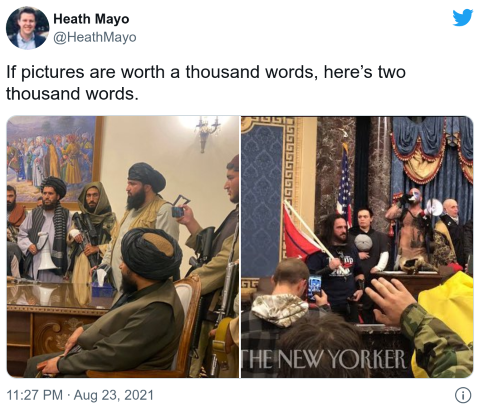Open the Heath Mayo profile avatar
Screen dimensions: 480x407
point(28,28)
